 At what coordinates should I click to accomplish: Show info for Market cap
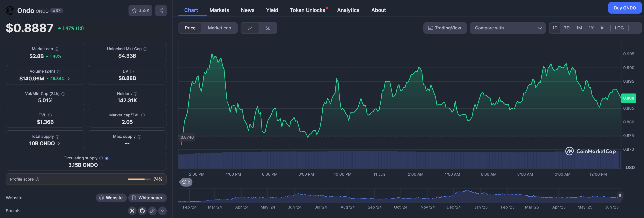tap(57, 49)
